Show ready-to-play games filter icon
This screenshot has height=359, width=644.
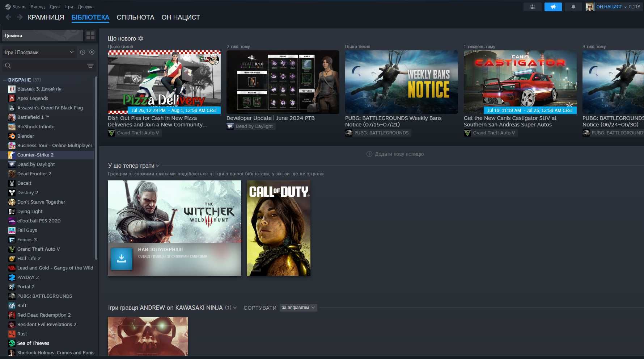coord(92,52)
